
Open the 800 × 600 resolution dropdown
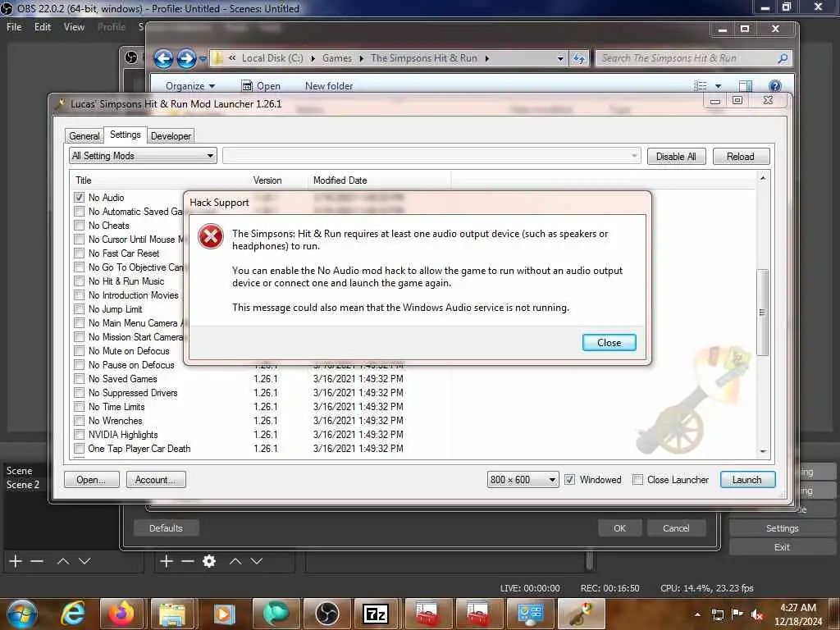pyautogui.click(x=523, y=479)
